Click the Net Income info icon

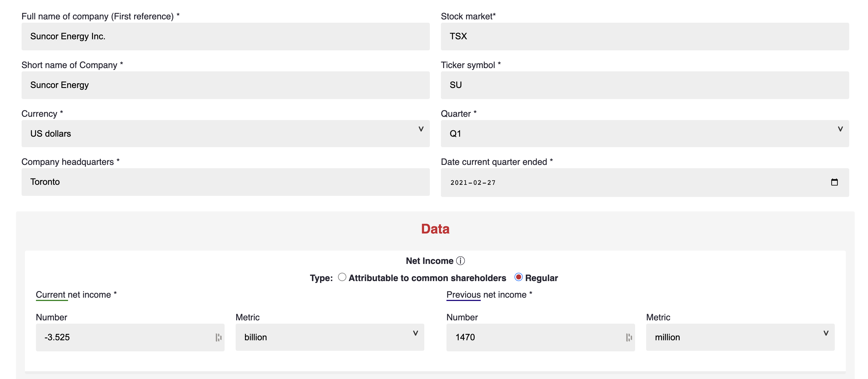pos(460,261)
